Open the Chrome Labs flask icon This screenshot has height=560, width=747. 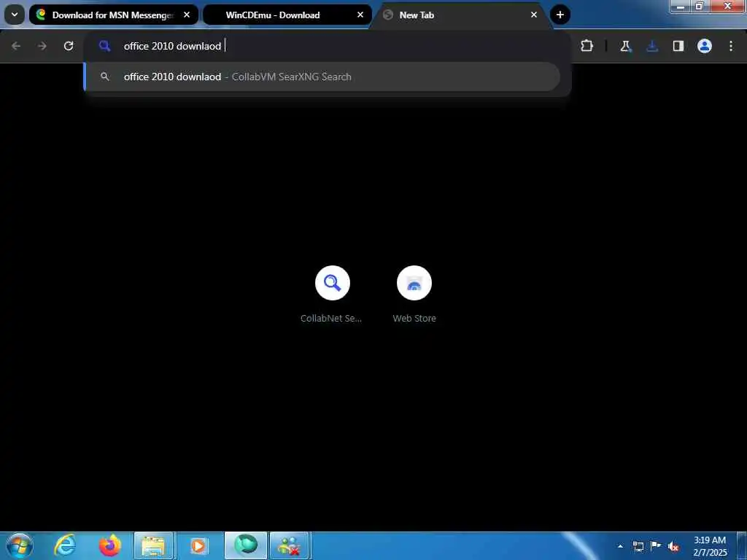coord(625,46)
